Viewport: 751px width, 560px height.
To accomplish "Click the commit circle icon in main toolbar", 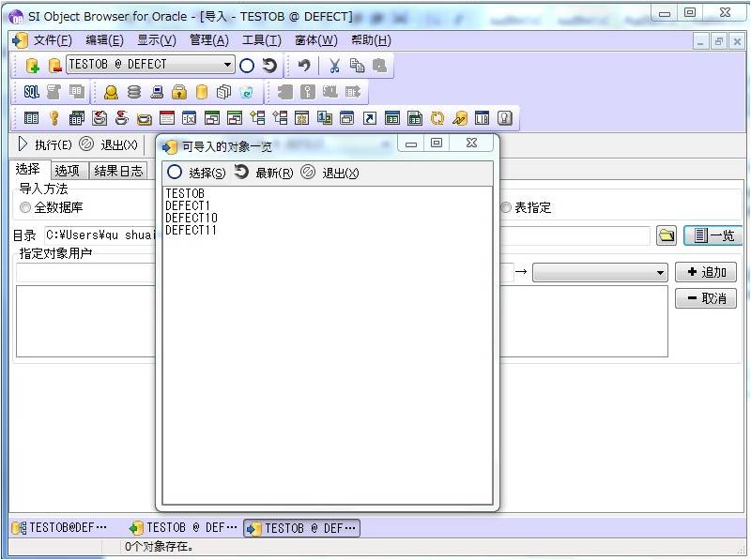I will pos(247,65).
